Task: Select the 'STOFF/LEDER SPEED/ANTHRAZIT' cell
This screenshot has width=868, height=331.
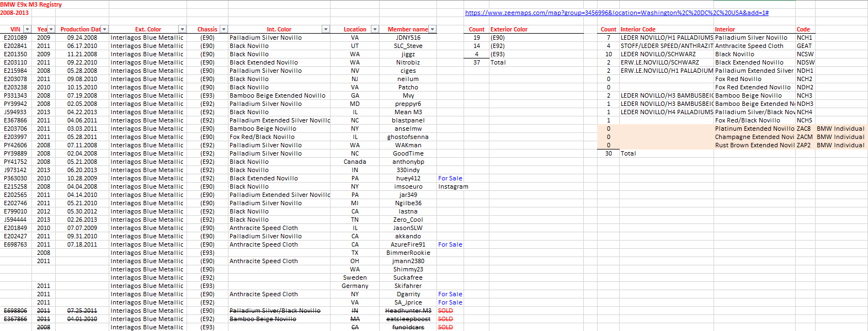Action: click(x=667, y=46)
